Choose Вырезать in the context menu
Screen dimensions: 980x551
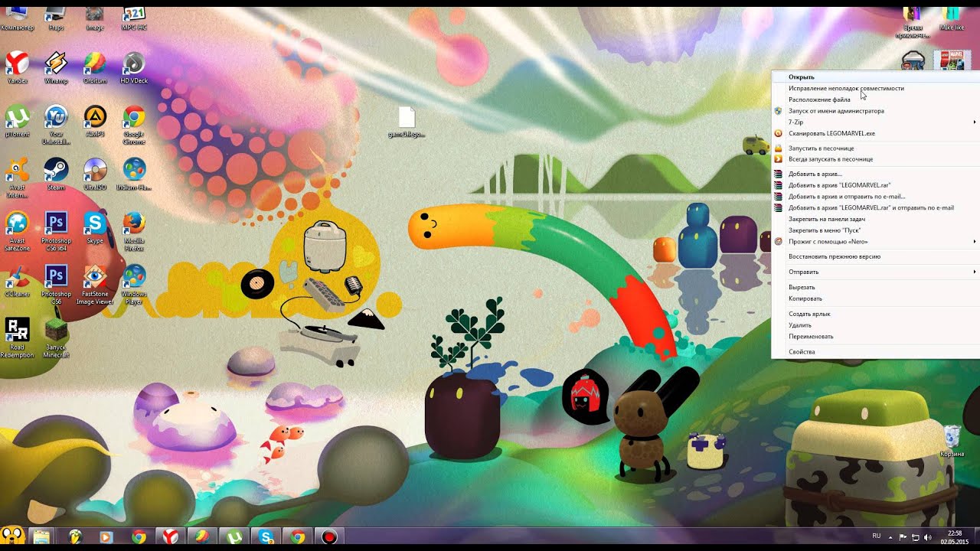coord(875,288)
